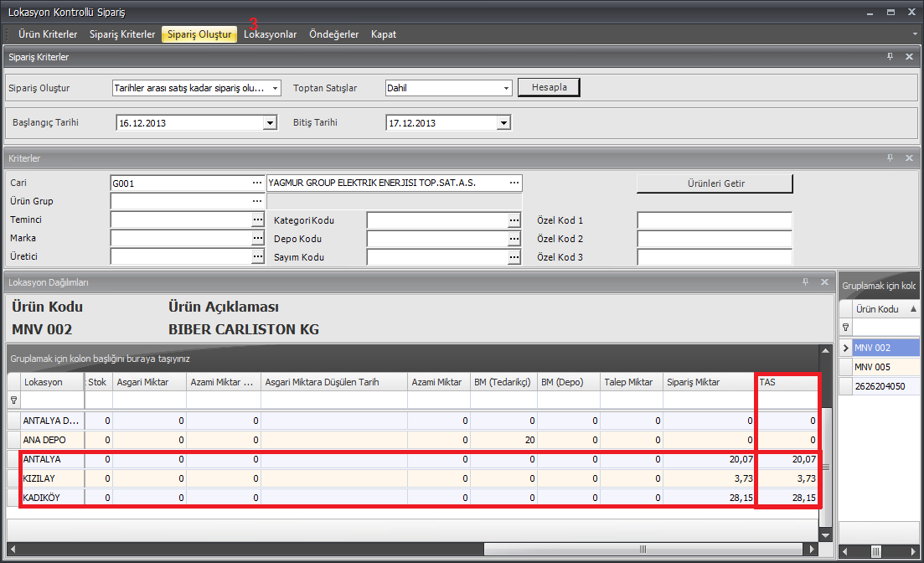Switch to the Lokasyonlar menu item
Image resolution: width=924 pixels, height=563 pixels.
(x=270, y=34)
